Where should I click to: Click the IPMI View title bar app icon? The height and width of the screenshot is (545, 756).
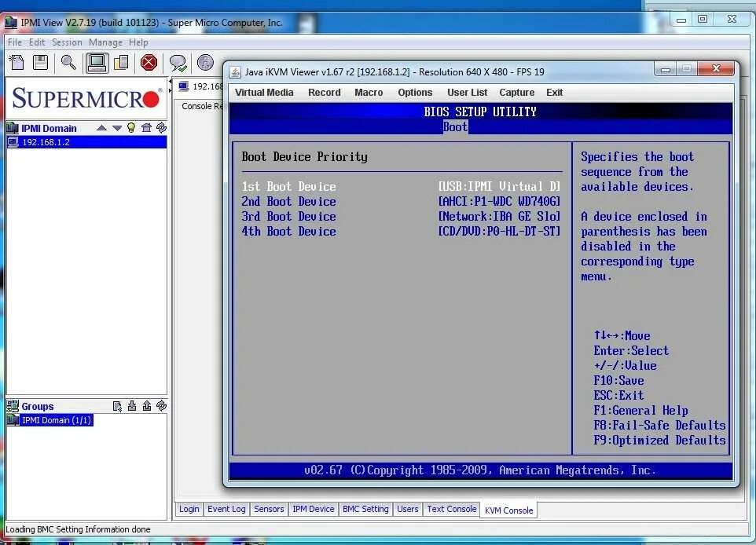point(10,23)
